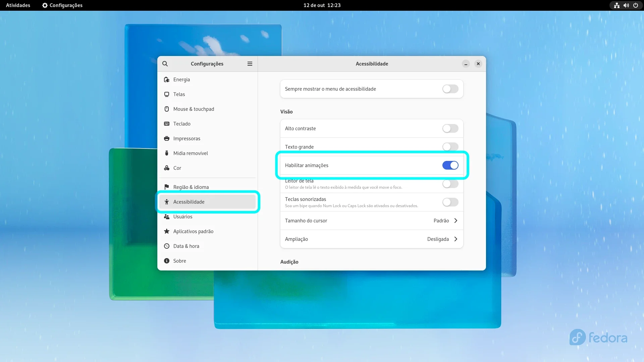Click the Data & hora clock icon
The image size is (644, 362).
click(167, 246)
